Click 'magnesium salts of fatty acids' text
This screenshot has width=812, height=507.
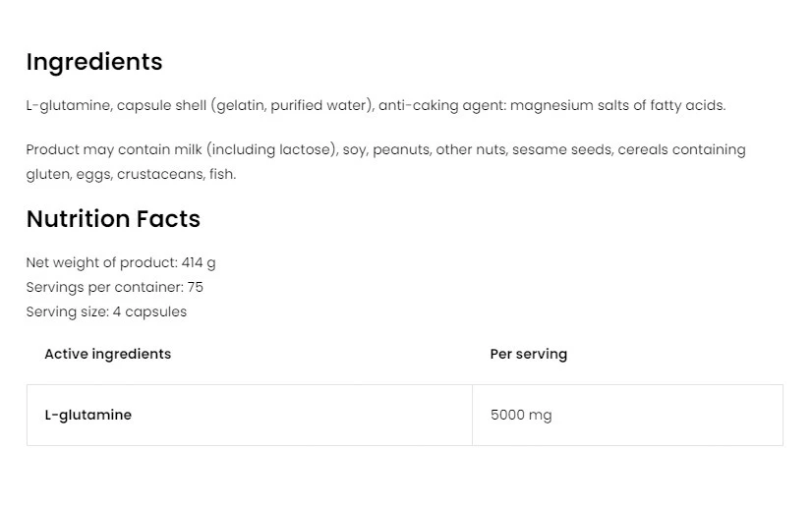point(617,105)
